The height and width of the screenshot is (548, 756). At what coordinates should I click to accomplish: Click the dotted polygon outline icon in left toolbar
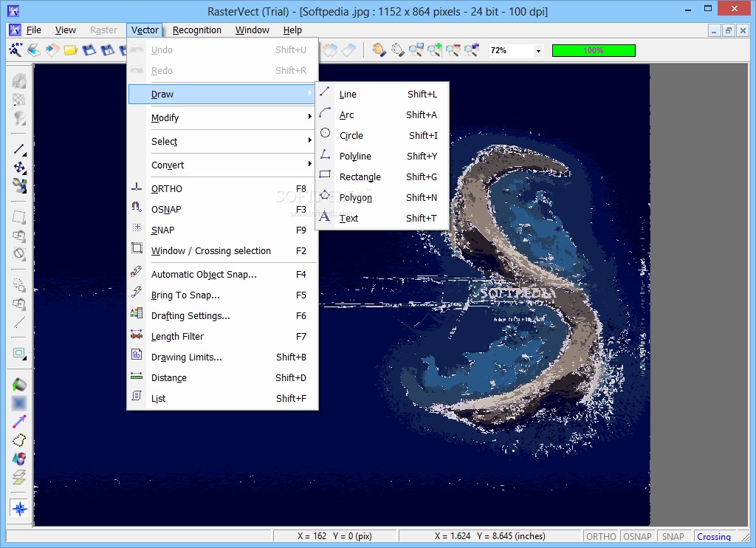[19, 440]
